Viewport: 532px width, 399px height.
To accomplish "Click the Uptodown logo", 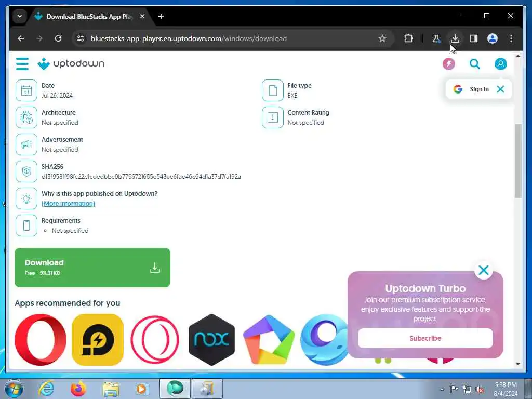I will pyautogui.click(x=71, y=64).
